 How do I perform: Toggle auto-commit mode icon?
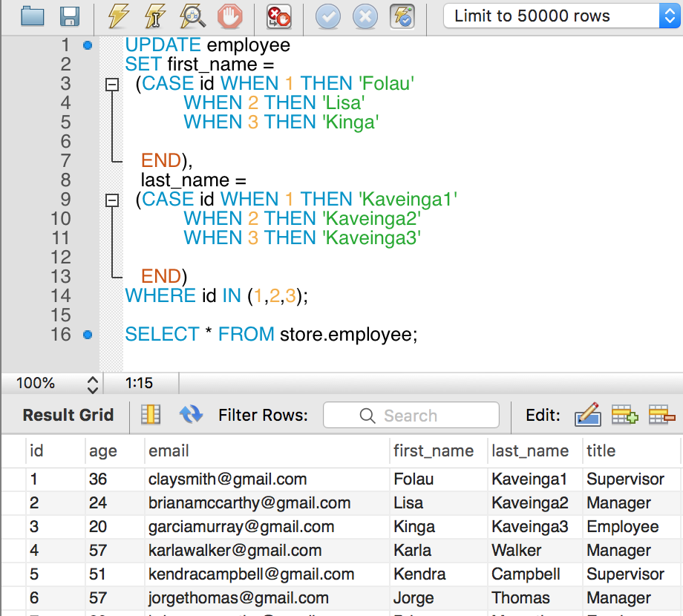click(x=402, y=16)
